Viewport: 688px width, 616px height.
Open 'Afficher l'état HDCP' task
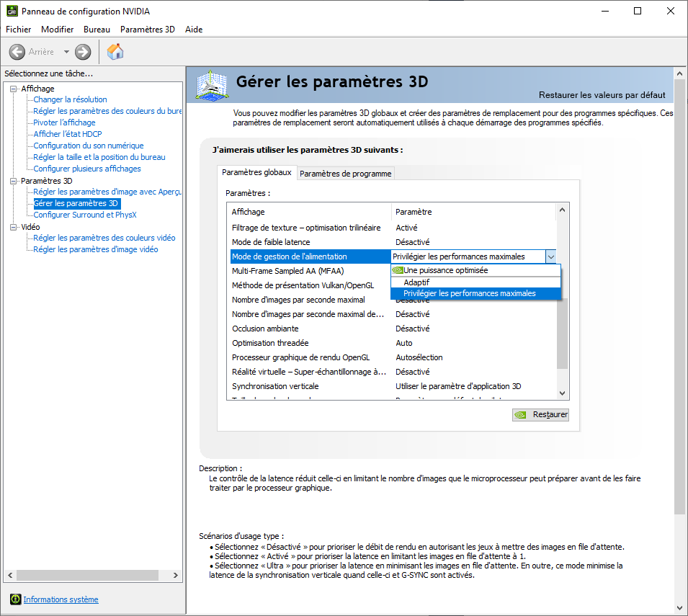pyautogui.click(x=68, y=134)
